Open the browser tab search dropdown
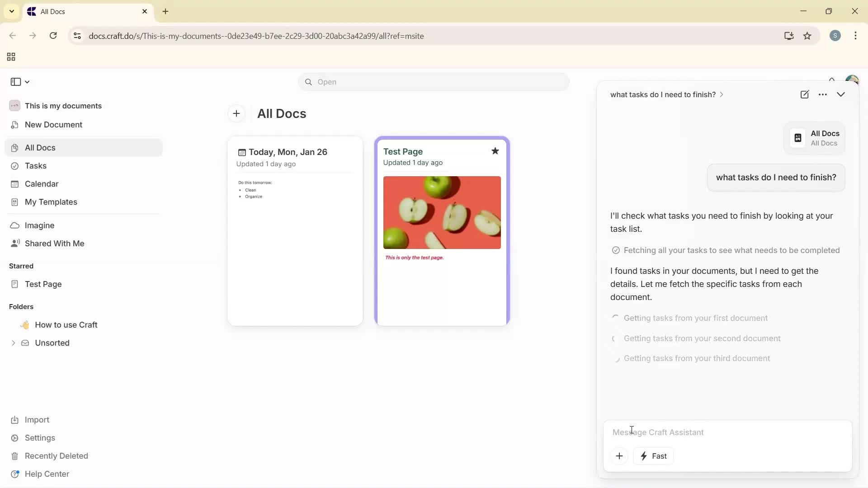The image size is (868, 488). [11, 11]
